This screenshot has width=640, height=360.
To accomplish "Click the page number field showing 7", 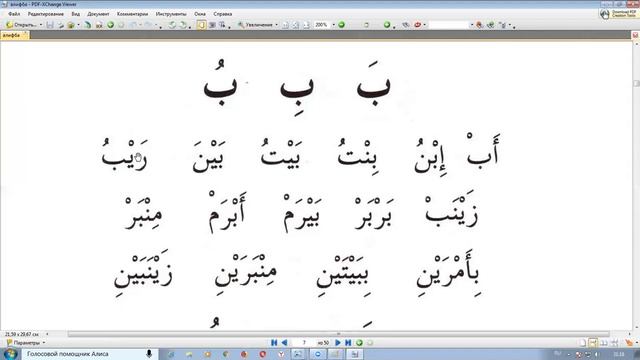I will [x=304, y=343].
